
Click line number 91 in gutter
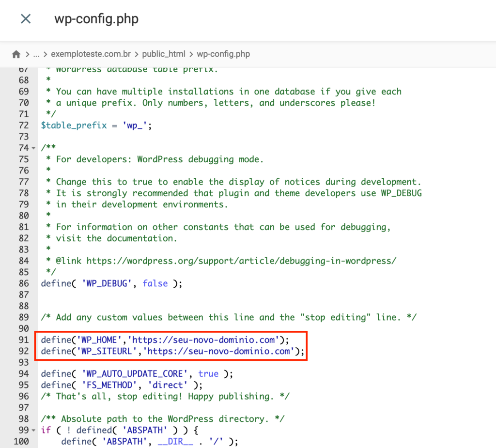pyautogui.click(x=24, y=340)
